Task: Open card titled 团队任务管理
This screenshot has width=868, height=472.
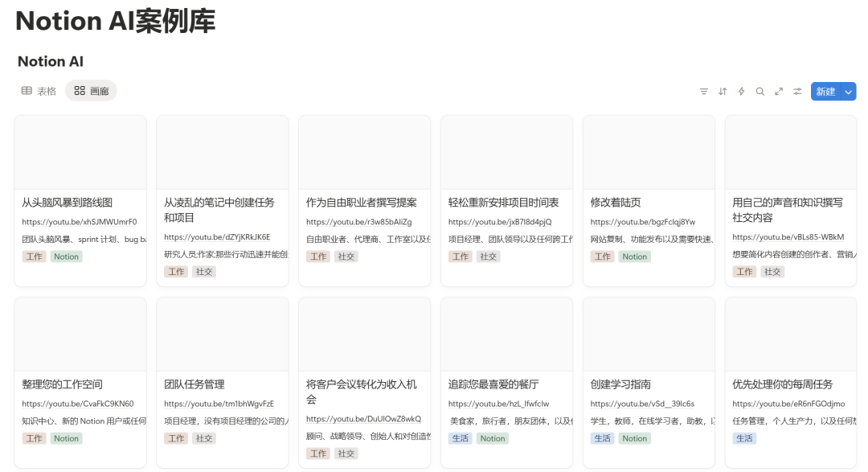Action: click(194, 384)
